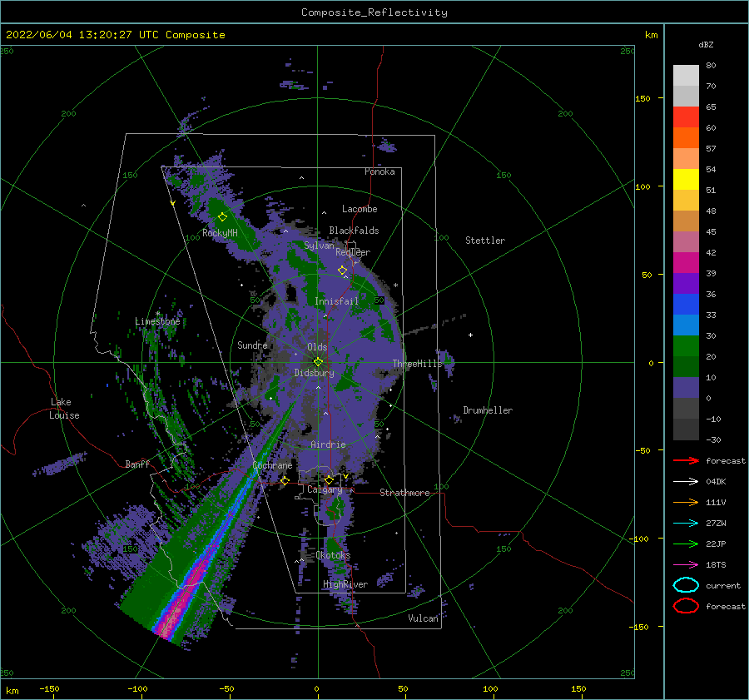Click the Blackfalds city label
This screenshot has width=749, height=700.
click(354, 231)
